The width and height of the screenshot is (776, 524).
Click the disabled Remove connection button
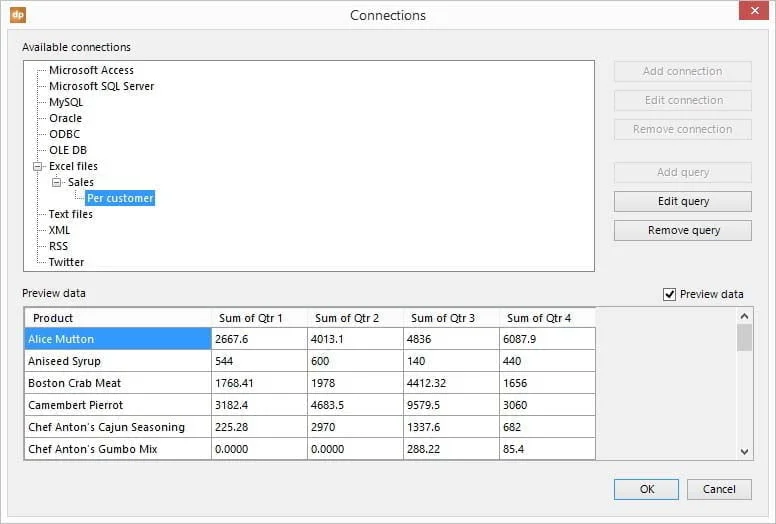tap(683, 129)
